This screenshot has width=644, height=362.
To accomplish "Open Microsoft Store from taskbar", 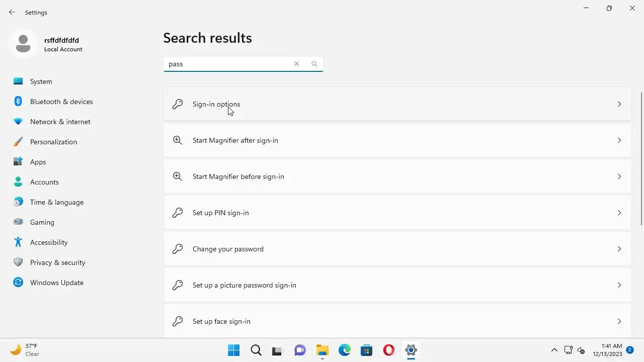I will [366, 350].
